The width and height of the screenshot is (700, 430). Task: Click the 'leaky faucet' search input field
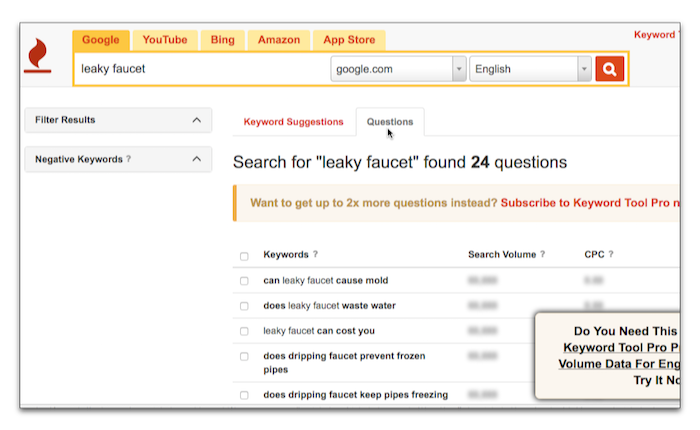click(202, 69)
